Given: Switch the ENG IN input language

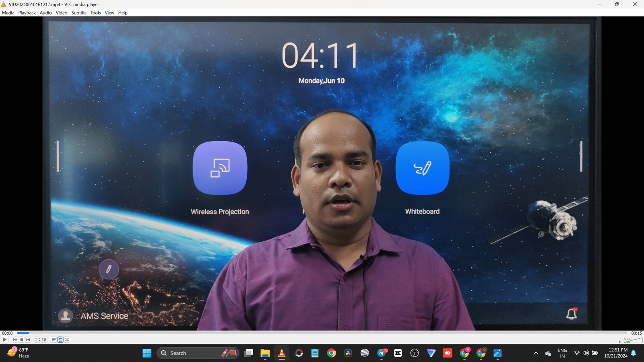Looking at the screenshot, I should click(x=562, y=353).
